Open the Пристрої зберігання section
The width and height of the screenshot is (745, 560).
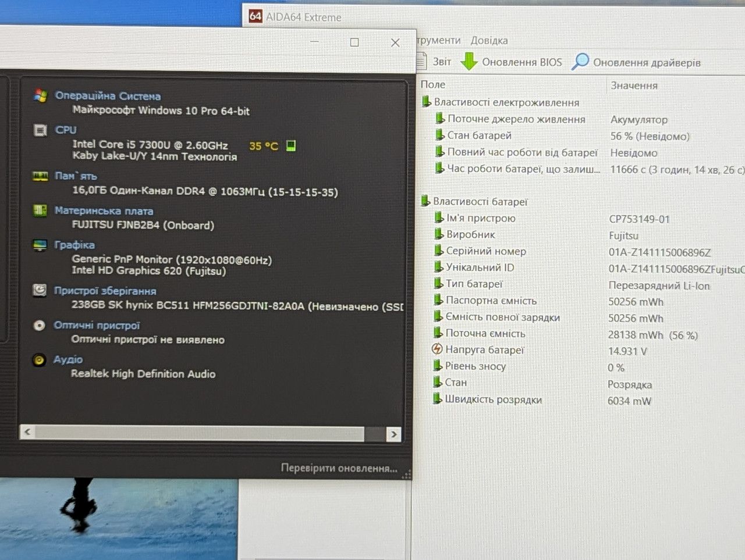coord(105,291)
